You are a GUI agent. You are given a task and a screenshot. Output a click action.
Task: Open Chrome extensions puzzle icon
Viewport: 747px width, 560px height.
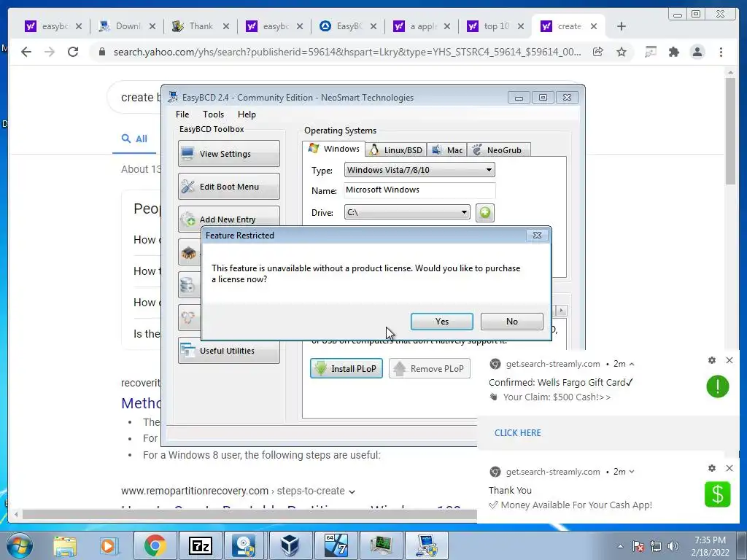673,52
